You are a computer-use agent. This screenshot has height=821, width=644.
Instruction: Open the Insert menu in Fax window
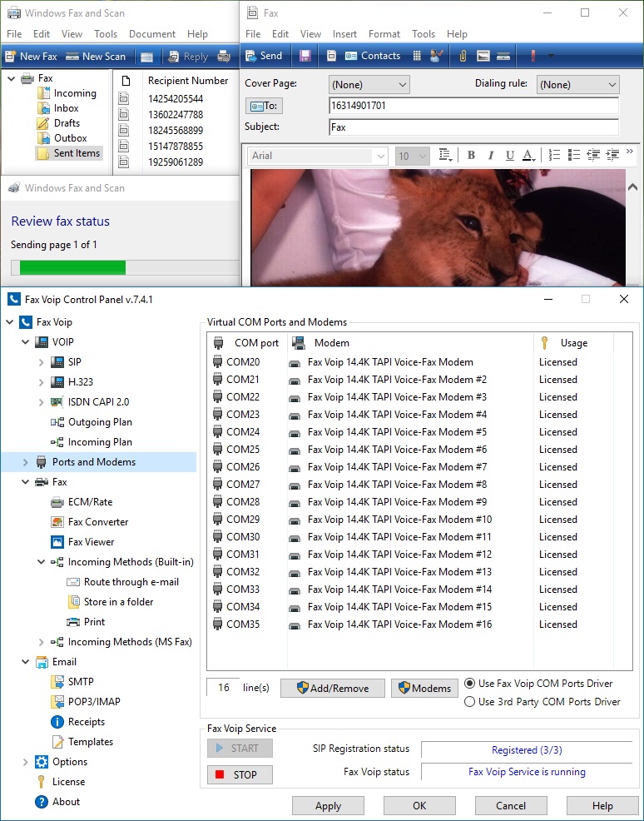[x=344, y=34]
